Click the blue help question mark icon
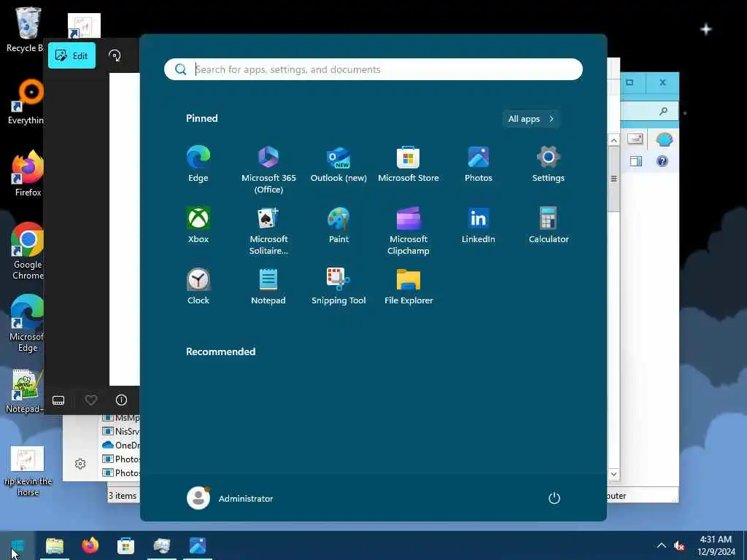747x560 pixels. [662, 161]
